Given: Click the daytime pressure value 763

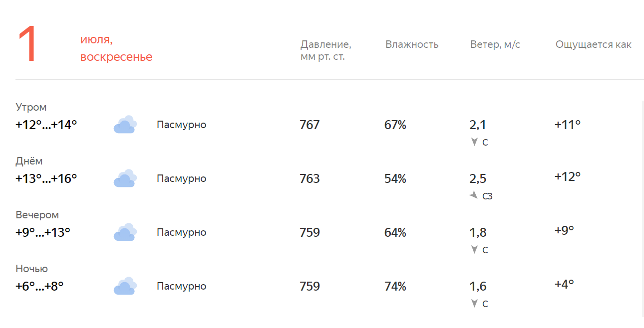Looking at the screenshot, I should point(310,178).
